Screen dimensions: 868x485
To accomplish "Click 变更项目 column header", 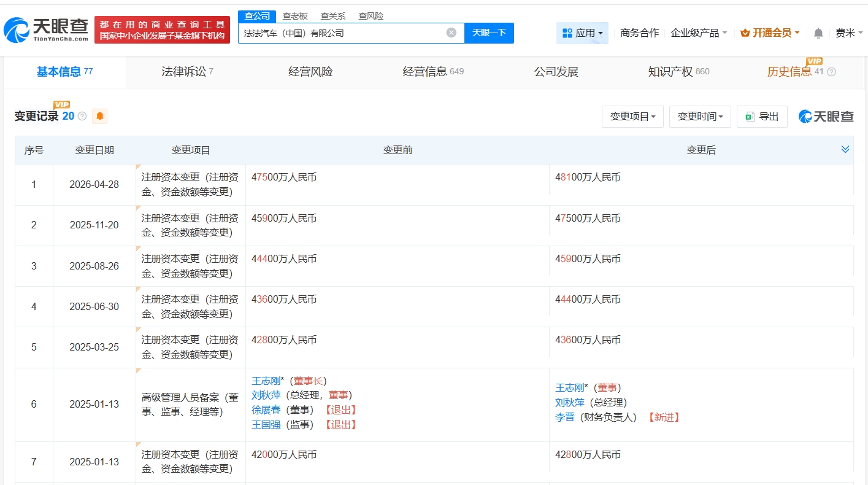I will coord(191,150).
